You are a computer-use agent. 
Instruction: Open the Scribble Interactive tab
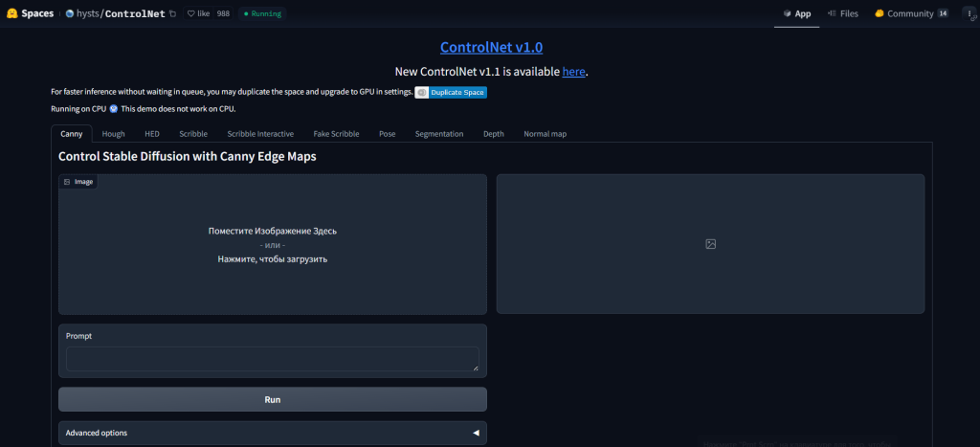tap(260, 134)
